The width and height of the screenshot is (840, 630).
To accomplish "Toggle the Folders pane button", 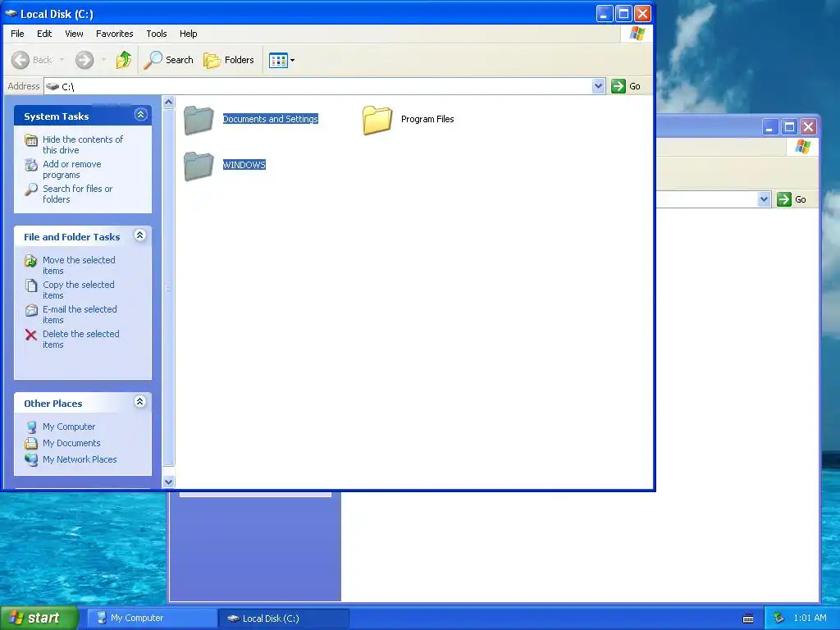I will 228,60.
